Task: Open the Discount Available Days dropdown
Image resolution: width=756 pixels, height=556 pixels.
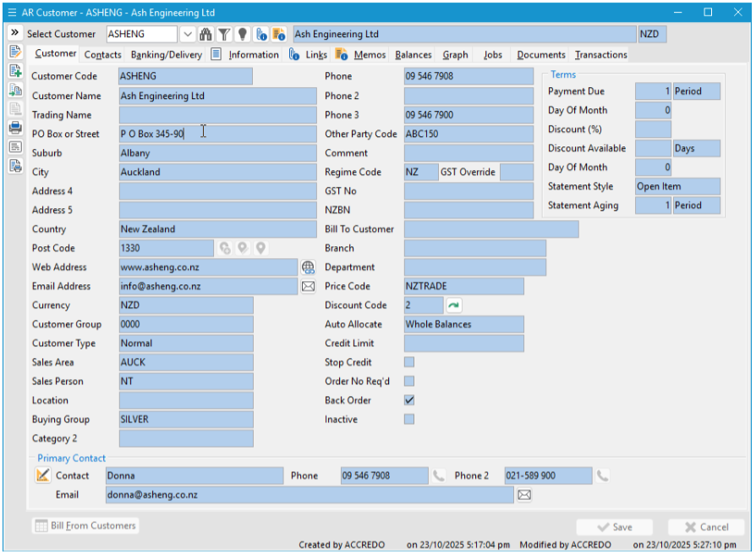Action: 696,148
